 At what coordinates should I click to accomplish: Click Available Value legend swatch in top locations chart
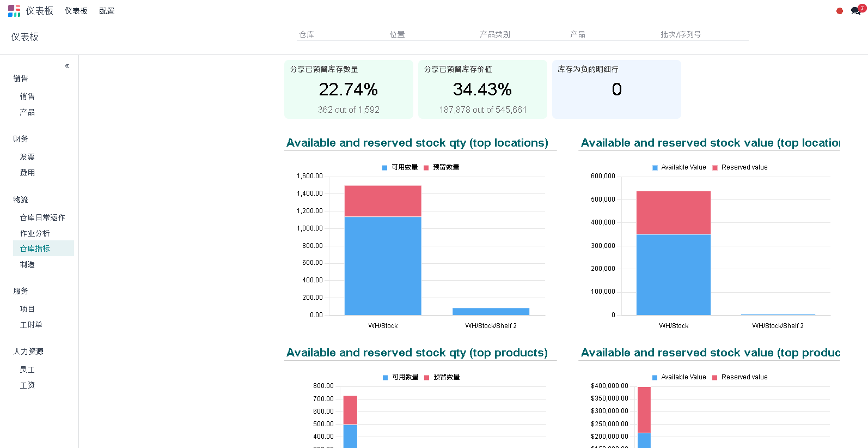(x=655, y=168)
